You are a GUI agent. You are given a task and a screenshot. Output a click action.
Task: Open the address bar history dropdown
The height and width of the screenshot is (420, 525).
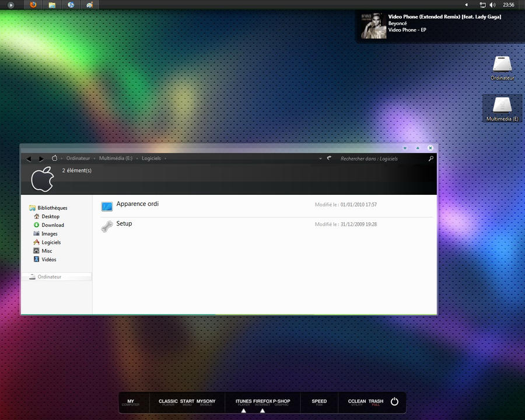[x=320, y=159]
